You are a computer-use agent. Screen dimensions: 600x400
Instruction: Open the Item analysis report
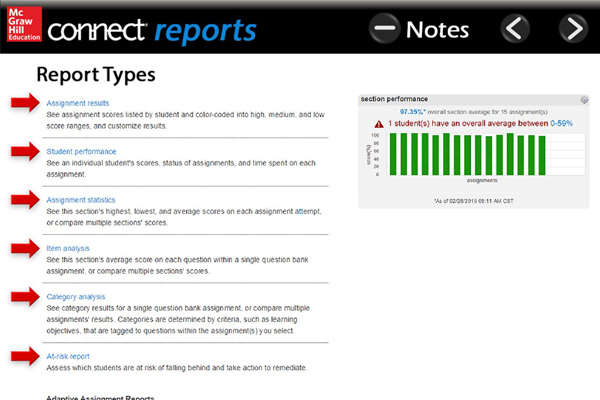point(68,248)
